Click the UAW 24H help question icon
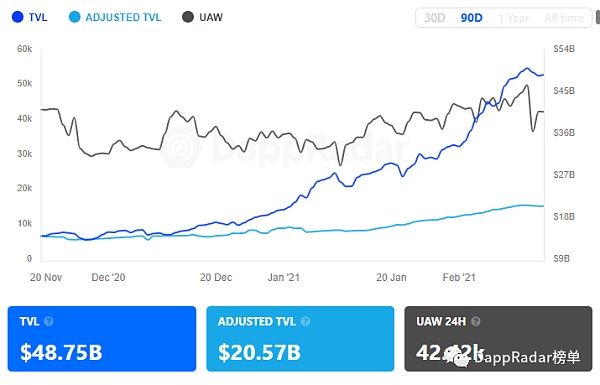The image size is (600, 385). [x=476, y=321]
